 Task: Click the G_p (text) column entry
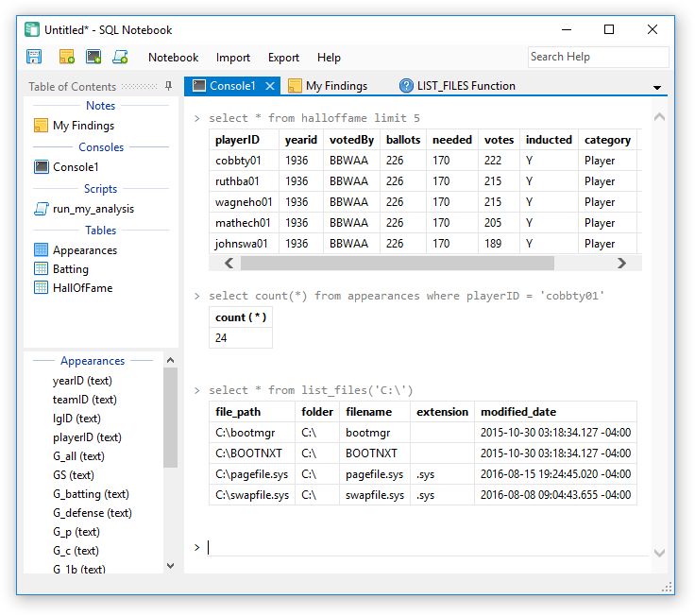click(76, 532)
